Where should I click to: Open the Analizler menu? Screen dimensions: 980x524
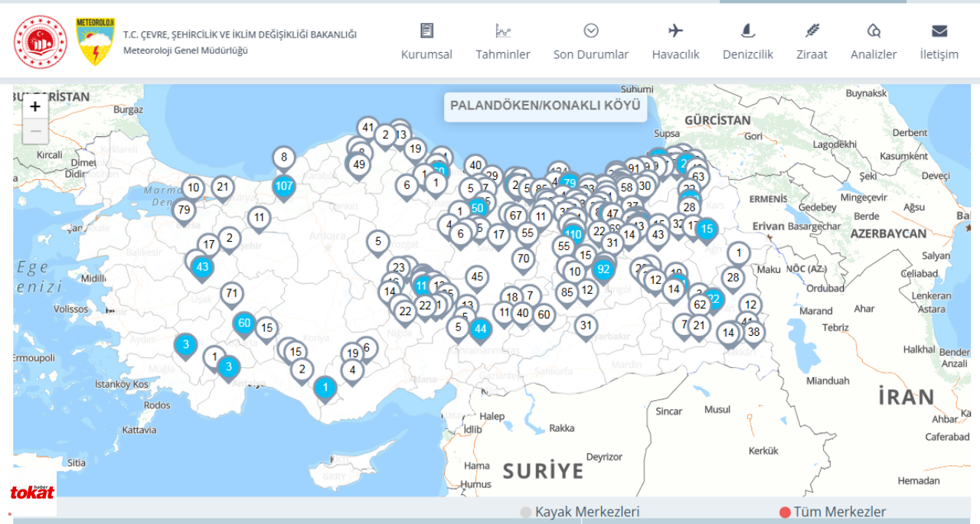[x=874, y=41]
